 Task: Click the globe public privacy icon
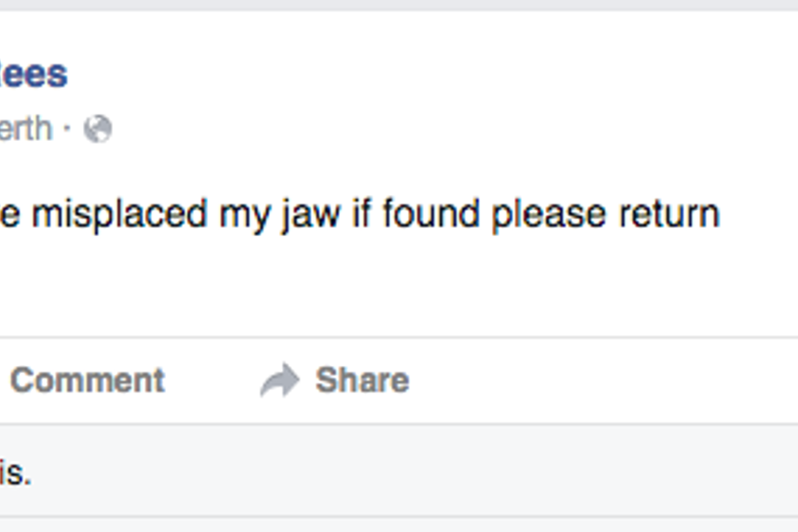[98, 129]
